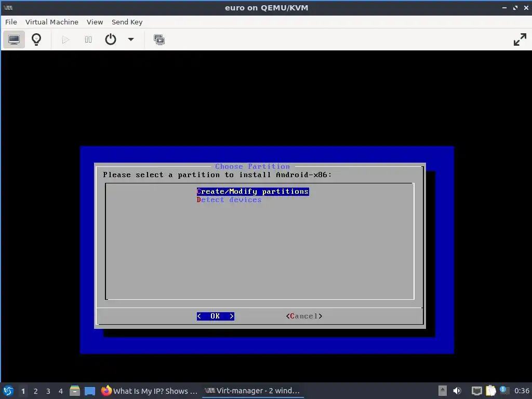Expand the shutdown options dropdown arrow

pos(131,39)
